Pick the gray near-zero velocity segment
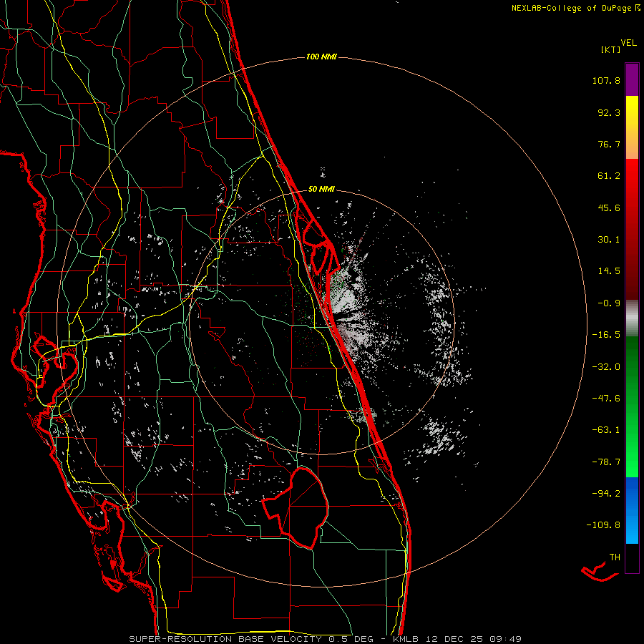 click(632, 316)
